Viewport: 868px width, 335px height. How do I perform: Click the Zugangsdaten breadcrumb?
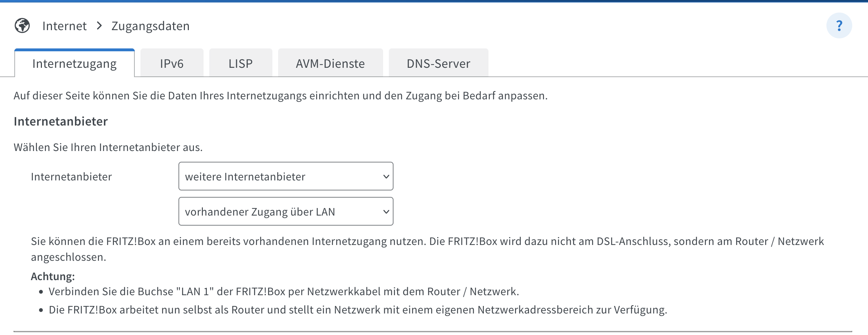[x=151, y=26]
